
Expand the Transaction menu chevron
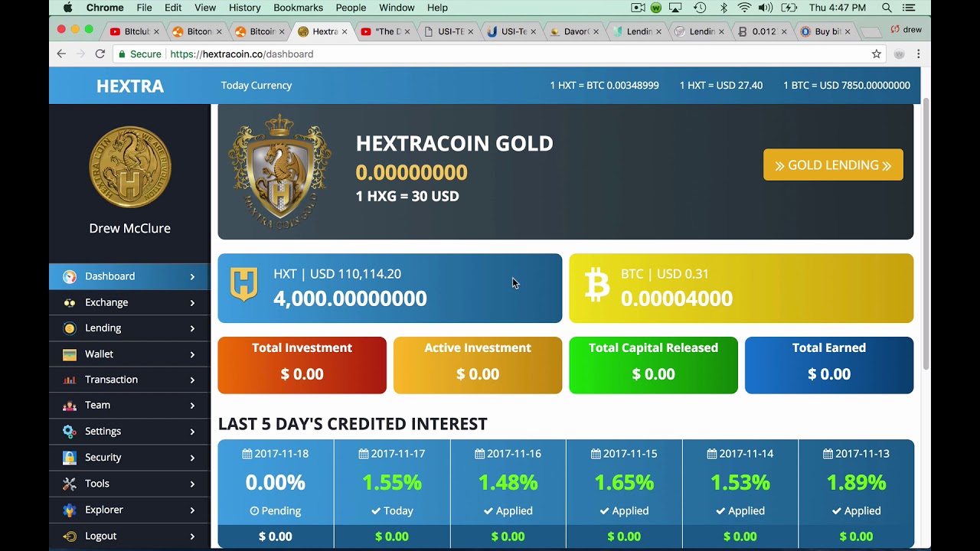(192, 380)
